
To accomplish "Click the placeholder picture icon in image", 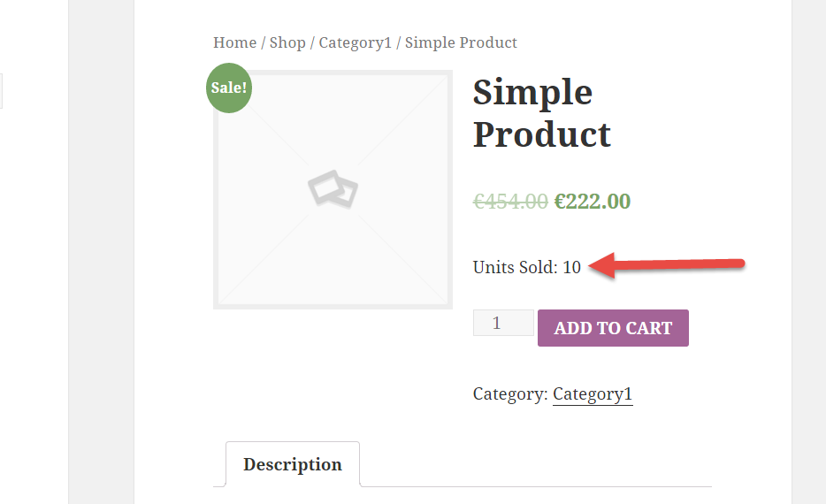I will click(x=333, y=189).
